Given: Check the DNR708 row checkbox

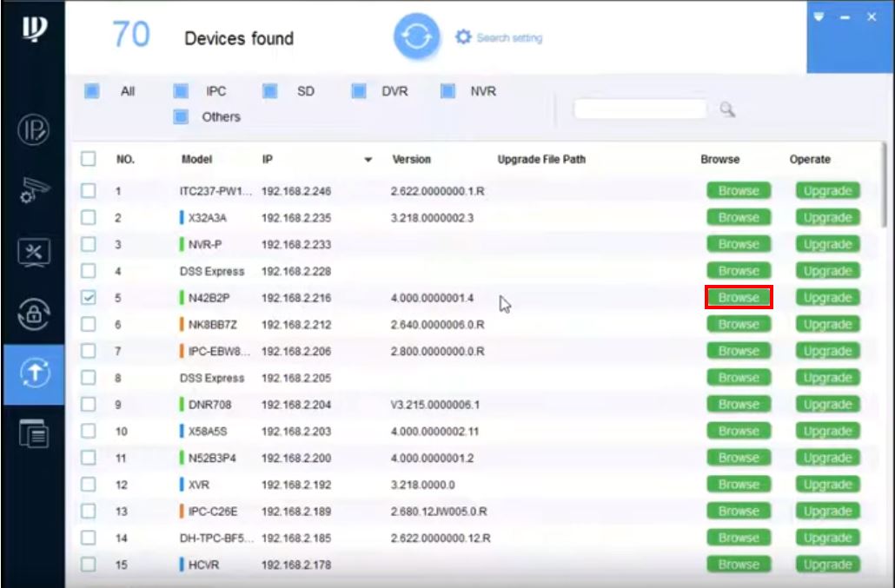Looking at the screenshot, I should tap(89, 405).
